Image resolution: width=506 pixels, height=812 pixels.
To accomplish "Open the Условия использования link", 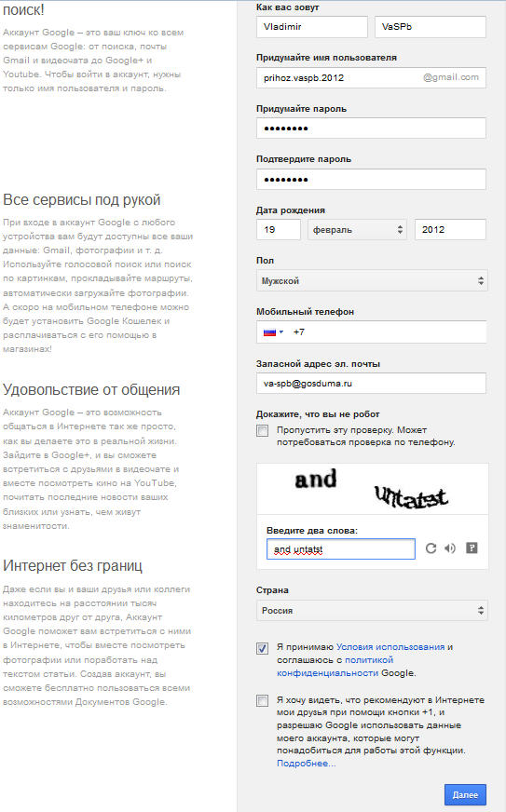I will click(390, 647).
